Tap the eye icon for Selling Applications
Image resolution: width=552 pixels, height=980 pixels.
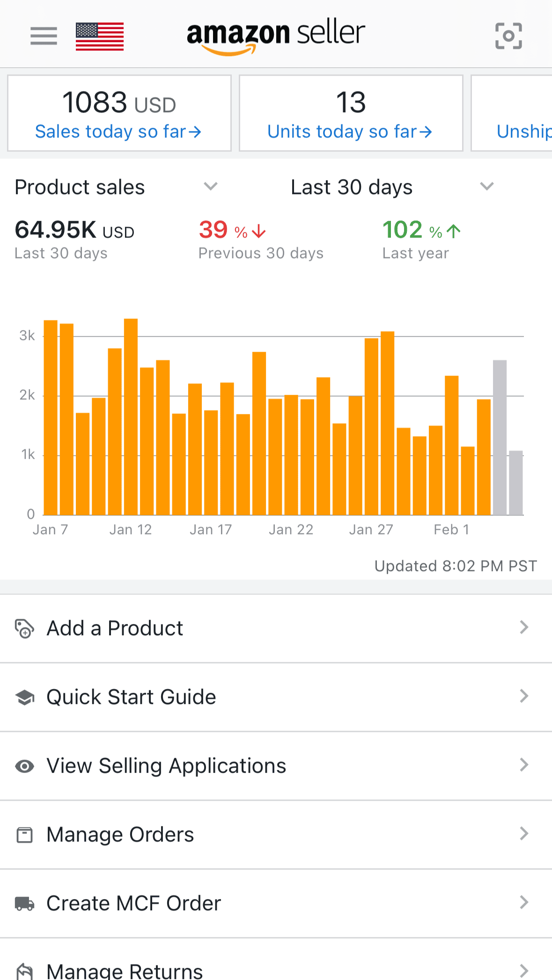[x=24, y=766]
